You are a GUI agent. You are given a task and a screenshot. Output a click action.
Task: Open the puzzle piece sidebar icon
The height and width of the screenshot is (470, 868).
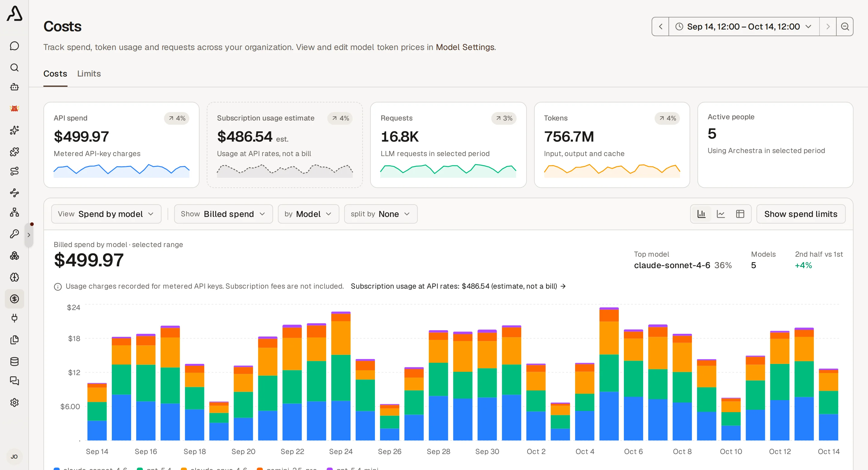coord(14,152)
